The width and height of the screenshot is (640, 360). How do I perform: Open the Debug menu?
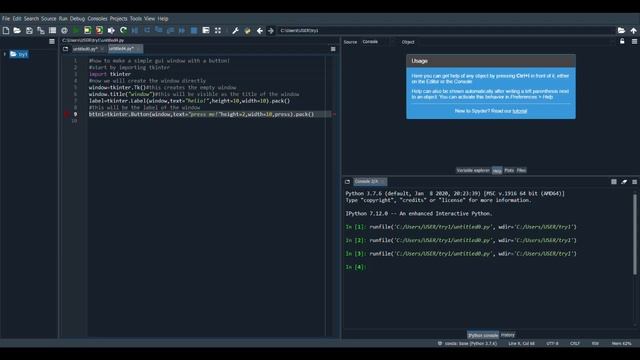[x=77, y=19]
